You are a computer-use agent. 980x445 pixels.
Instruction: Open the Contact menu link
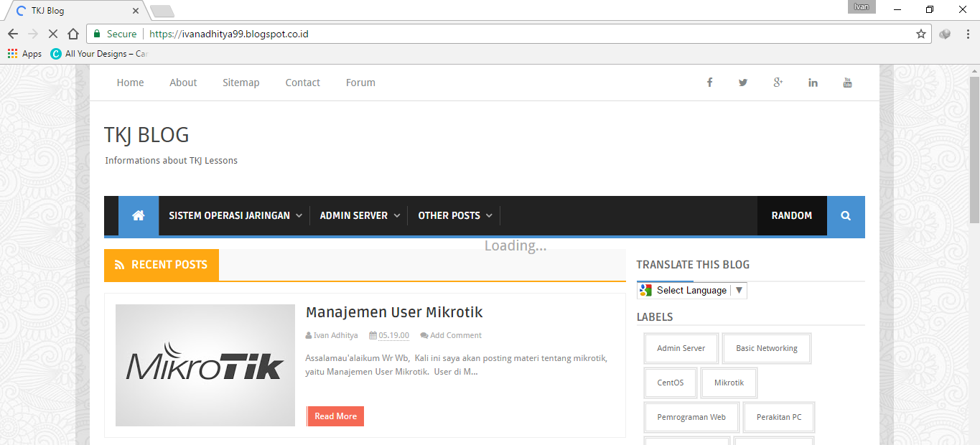tap(303, 83)
